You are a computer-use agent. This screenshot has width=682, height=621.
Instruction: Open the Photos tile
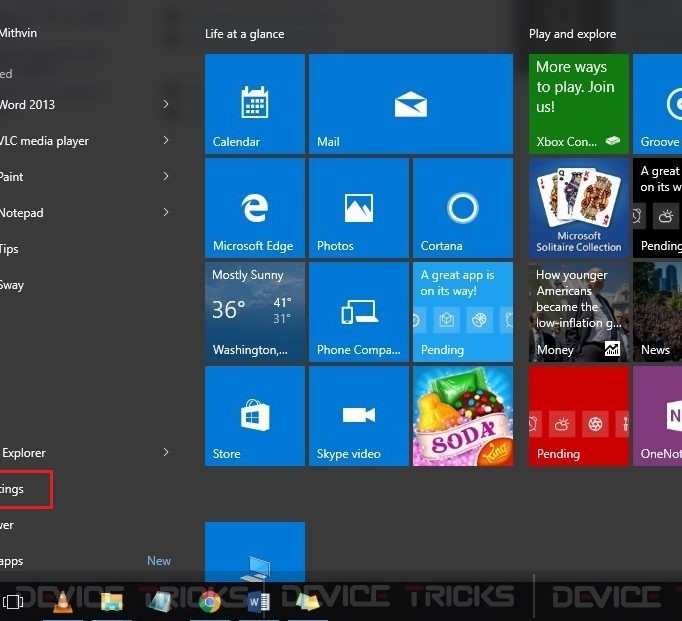[358, 208]
